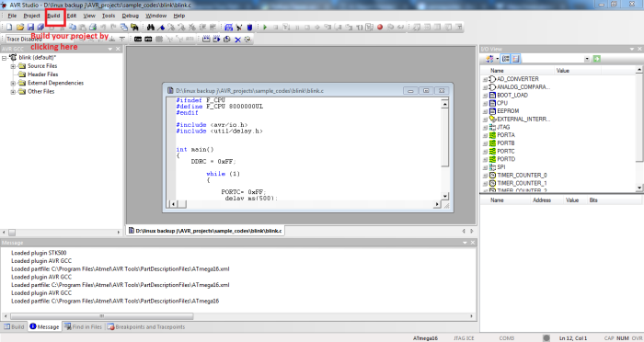Viewport: 644px width, 342px height.
Task: Click the Save floppy disk icon
Action: 30,27
